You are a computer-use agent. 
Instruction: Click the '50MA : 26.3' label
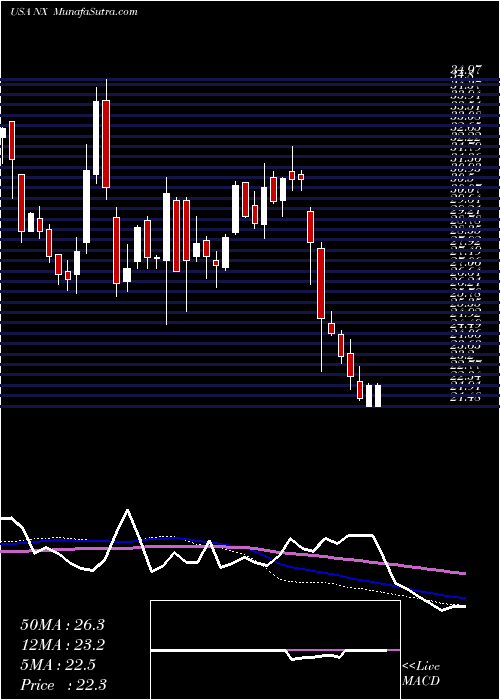[62, 625]
